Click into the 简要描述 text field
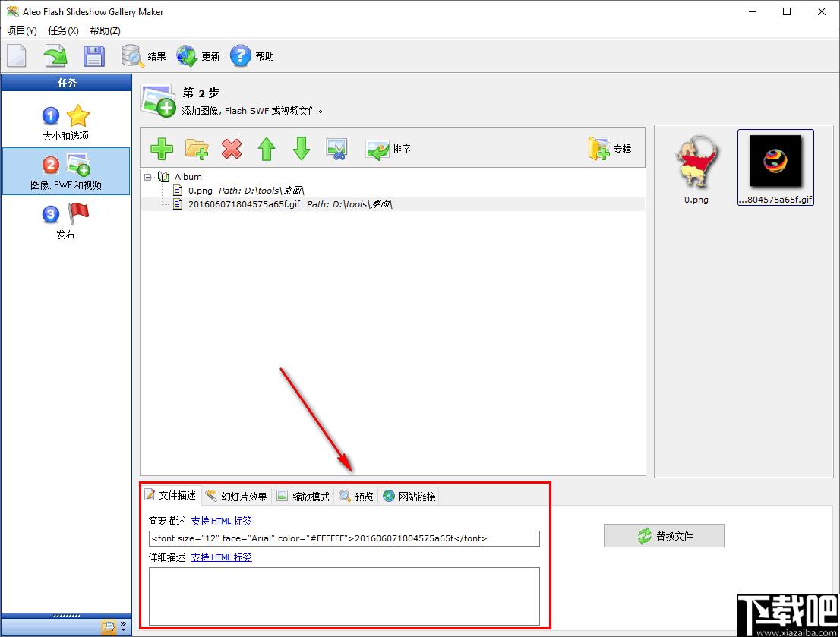840x637 pixels. point(344,538)
